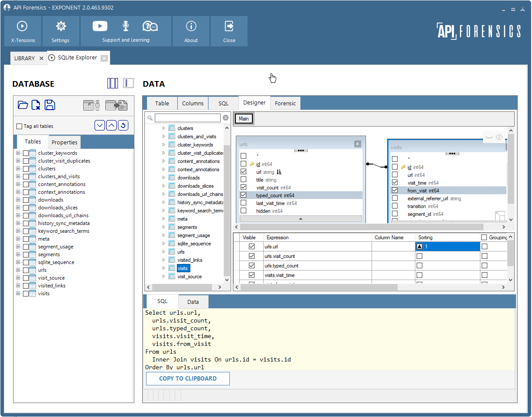Click the Main query button
The width and height of the screenshot is (532, 417).
point(244,119)
